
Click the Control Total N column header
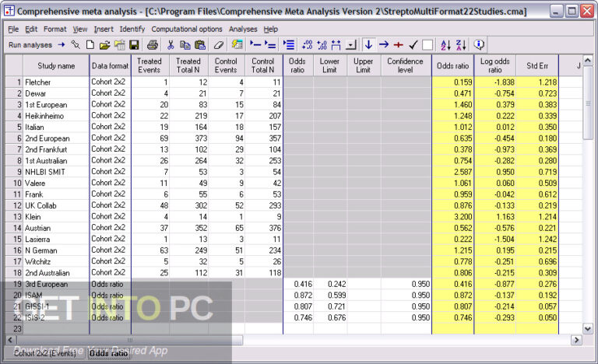[263, 65]
